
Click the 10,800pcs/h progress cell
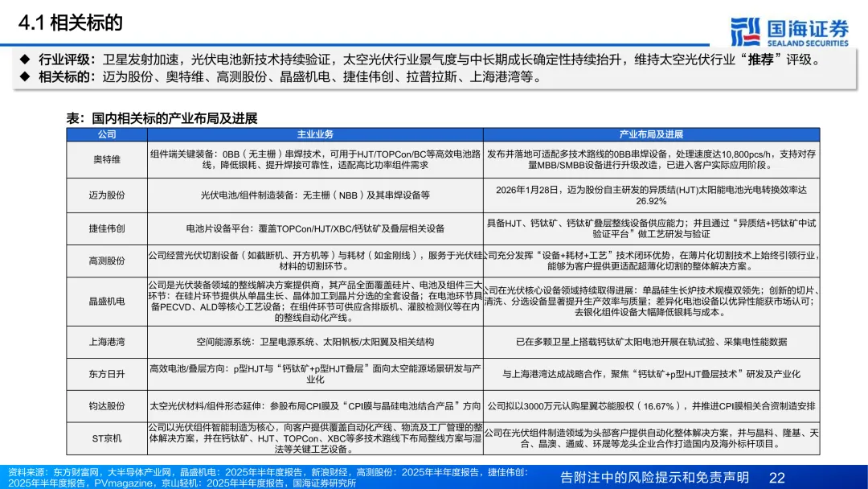[651, 159]
